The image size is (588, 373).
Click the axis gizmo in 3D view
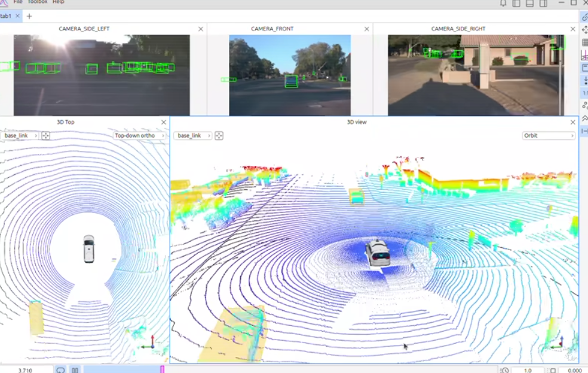click(558, 343)
